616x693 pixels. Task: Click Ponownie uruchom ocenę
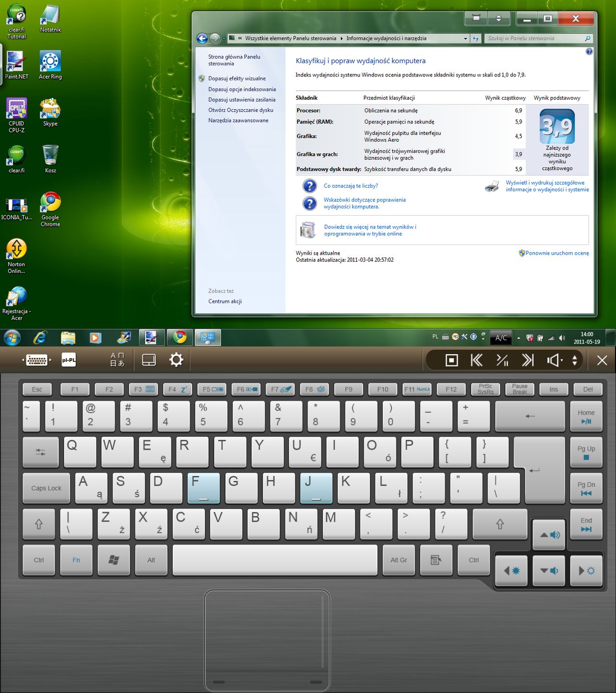pos(557,253)
